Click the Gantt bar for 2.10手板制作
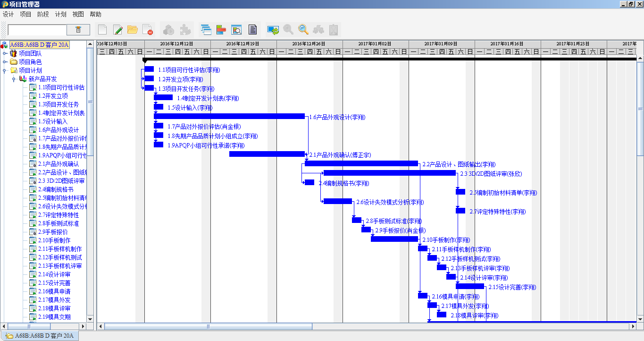The image size is (644, 341). (x=394, y=239)
